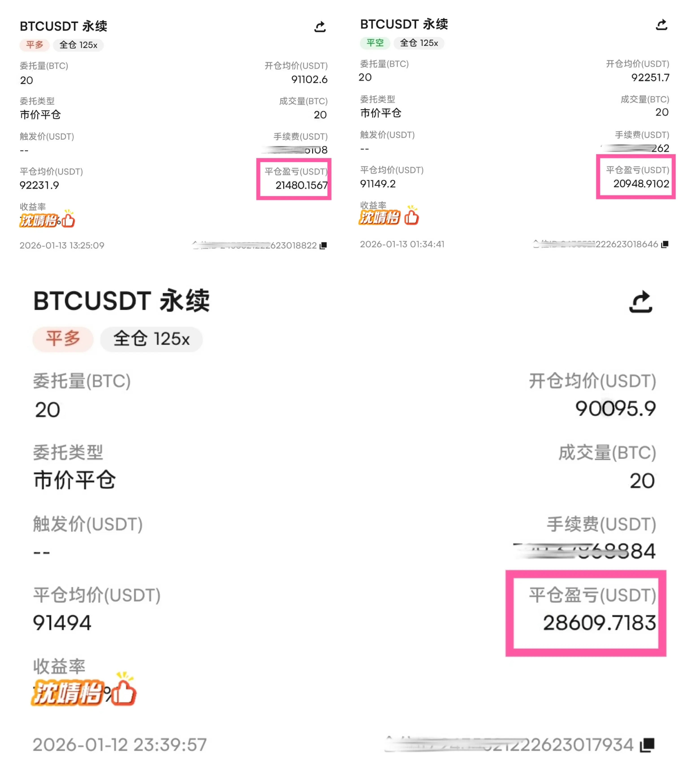
Task: Click the profit value 20948.9102
Action: click(x=641, y=184)
